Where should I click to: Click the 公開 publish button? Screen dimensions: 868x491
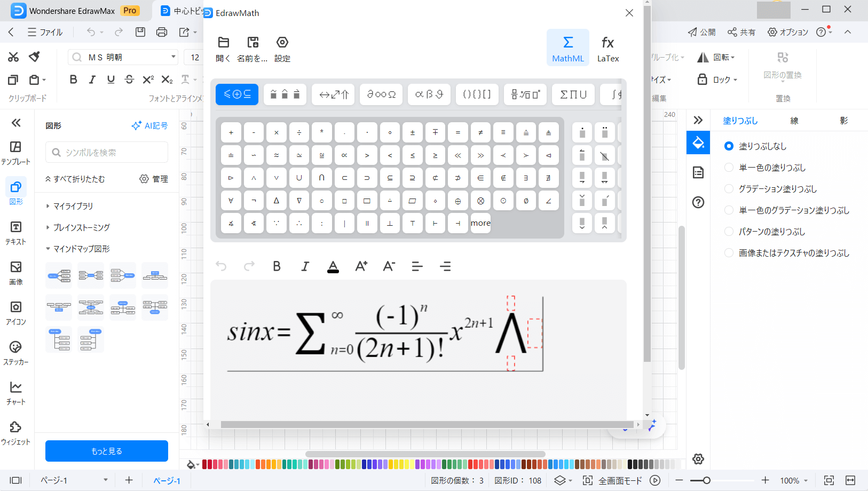coord(701,32)
